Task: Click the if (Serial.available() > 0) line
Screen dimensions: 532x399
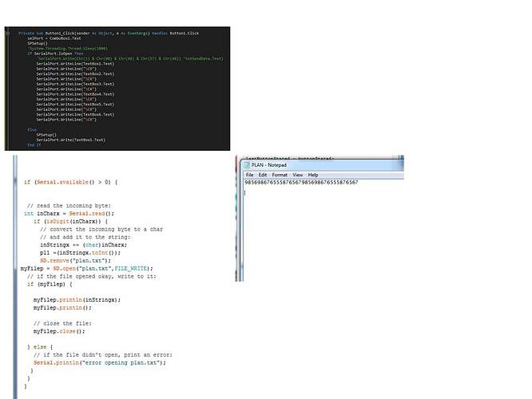Action: coord(71,183)
